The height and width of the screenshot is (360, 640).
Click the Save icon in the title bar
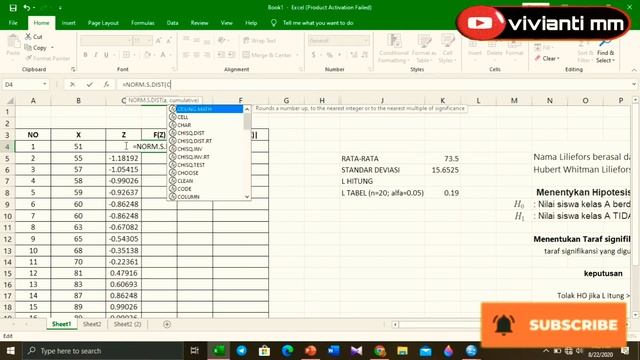pyautogui.click(x=13, y=8)
